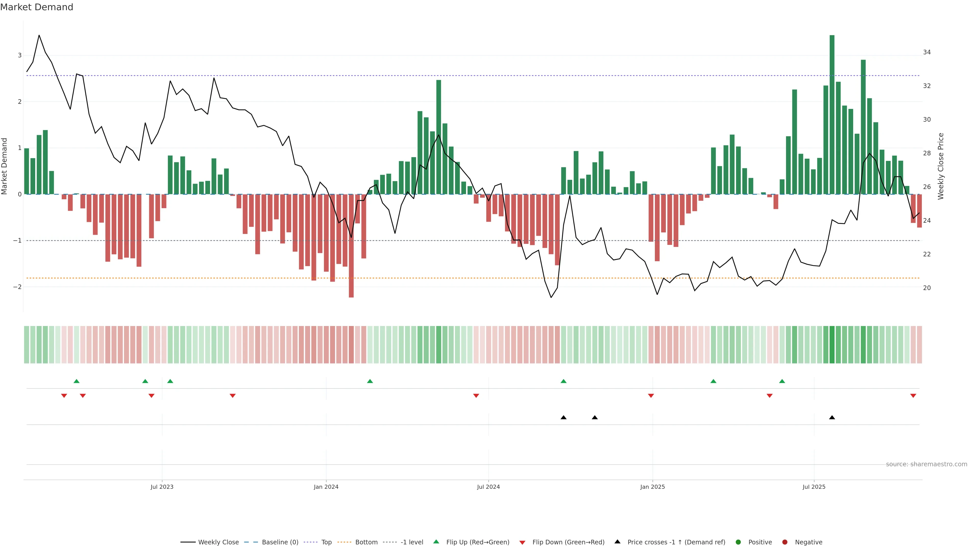Toggle the -1 level legend item

(412, 542)
